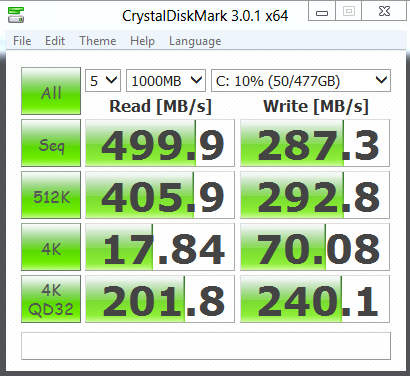Viewport: 410px width, 376px height.
Task: Minimize the CrystalDiskMark window
Action: click(322, 11)
